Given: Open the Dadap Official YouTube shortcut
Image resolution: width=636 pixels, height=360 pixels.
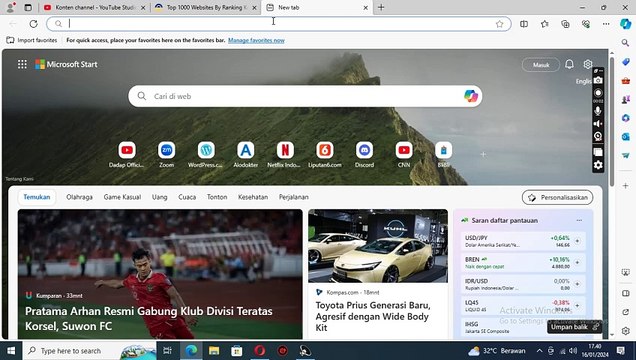Looking at the screenshot, I should (127, 150).
